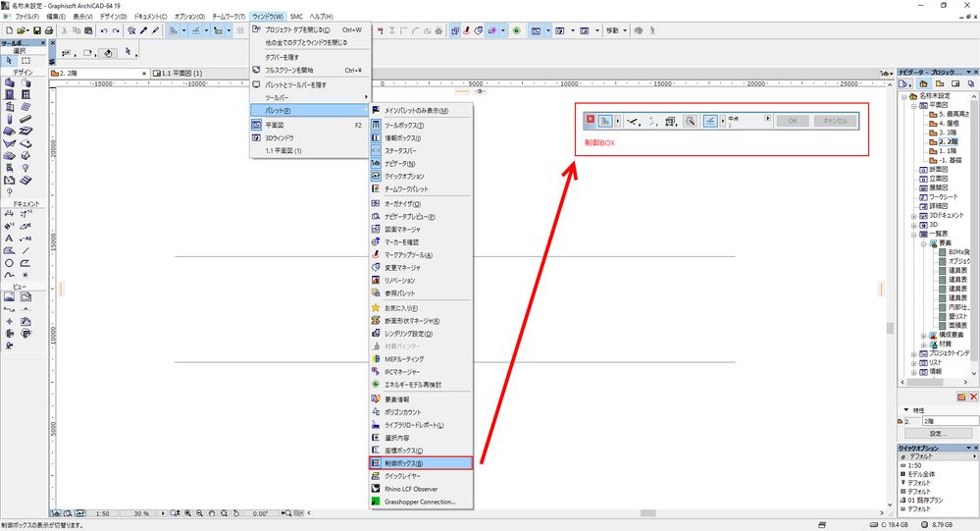980x531 pixels.
Task: Click the Save icon in the toolbar
Action: (x=37, y=30)
